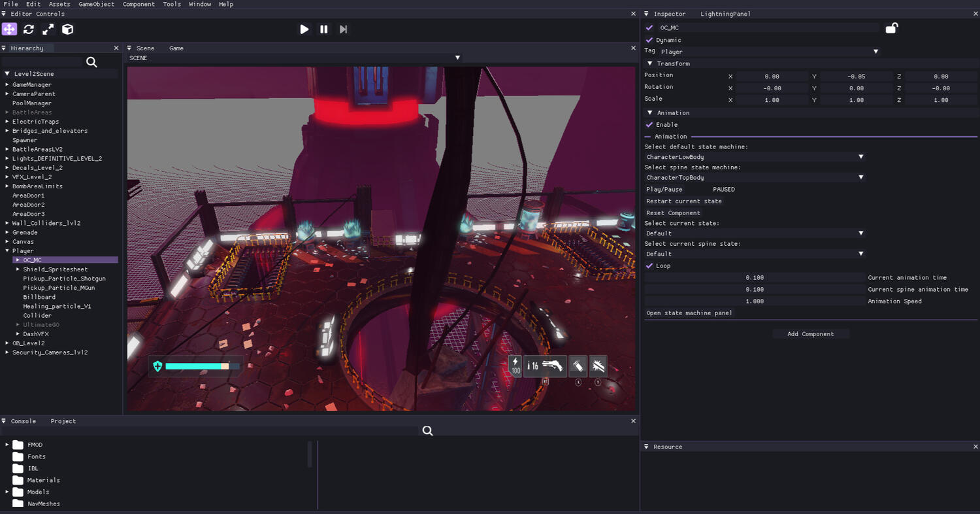Select the scale gizmo tool

48,29
